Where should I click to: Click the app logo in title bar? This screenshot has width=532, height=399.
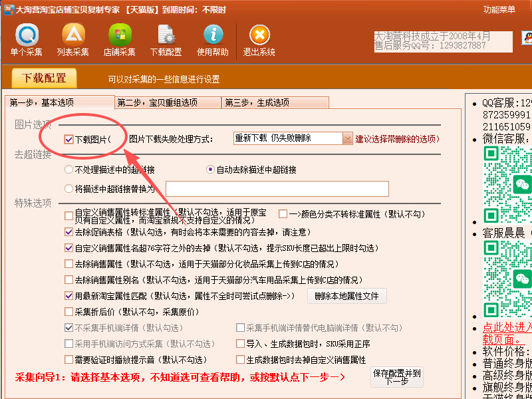click(x=9, y=10)
